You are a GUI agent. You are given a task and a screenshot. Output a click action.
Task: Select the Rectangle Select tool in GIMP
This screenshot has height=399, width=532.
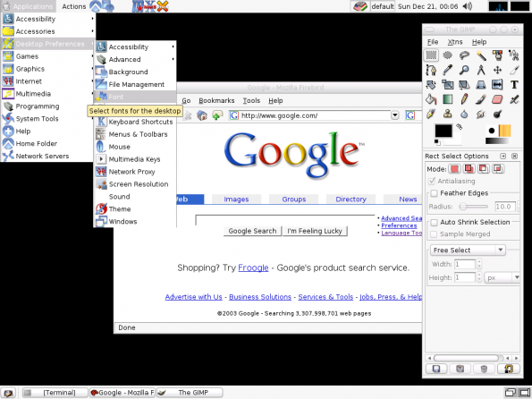[x=431, y=55]
